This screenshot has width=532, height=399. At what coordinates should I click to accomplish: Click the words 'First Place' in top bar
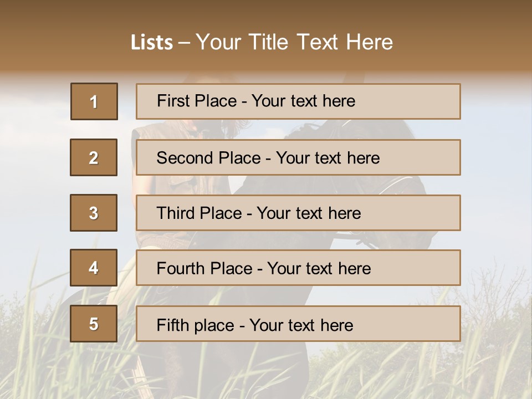[197, 101]
